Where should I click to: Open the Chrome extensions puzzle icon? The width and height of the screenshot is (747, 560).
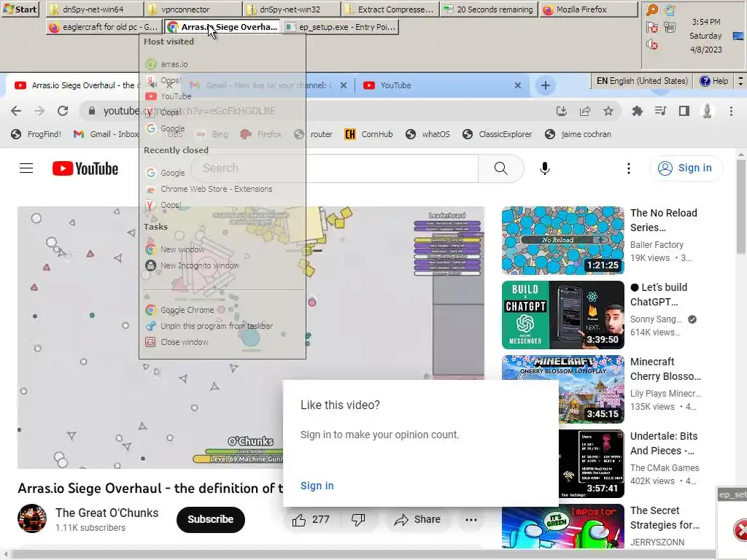[x=637, y=111]
